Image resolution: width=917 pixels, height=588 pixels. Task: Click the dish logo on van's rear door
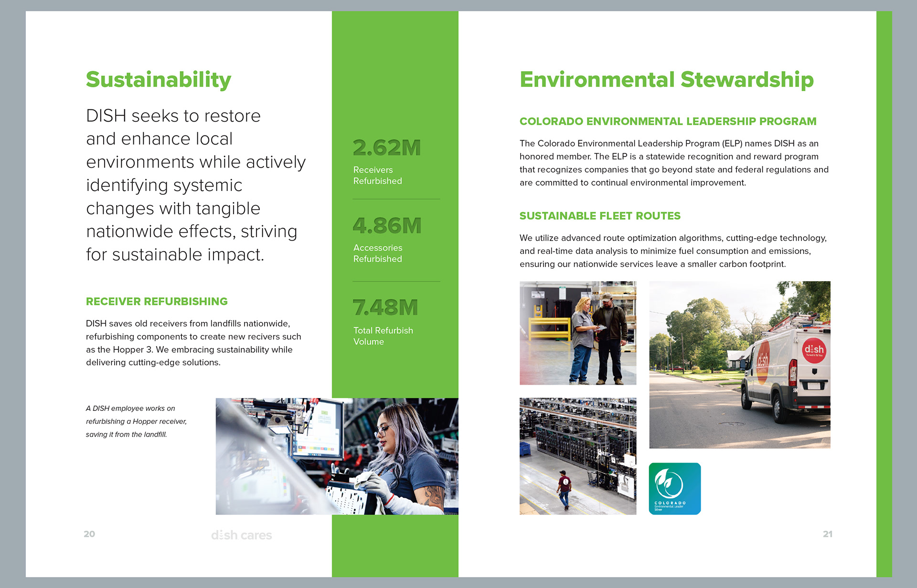(813, 350)
